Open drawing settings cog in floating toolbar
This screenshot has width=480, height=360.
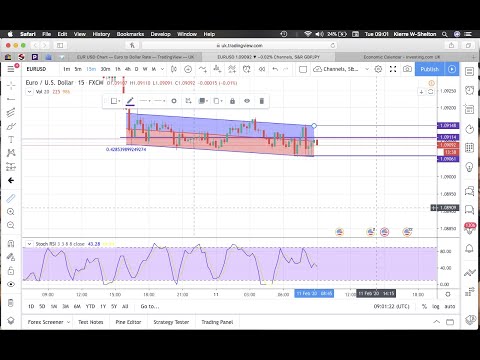pyautogui.click(x=174, y=101)
